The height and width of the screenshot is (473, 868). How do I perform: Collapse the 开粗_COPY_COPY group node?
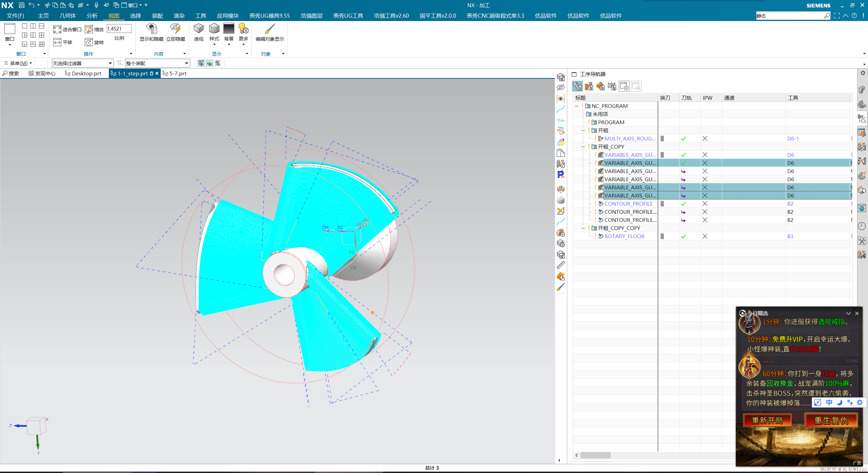[583, 228]
